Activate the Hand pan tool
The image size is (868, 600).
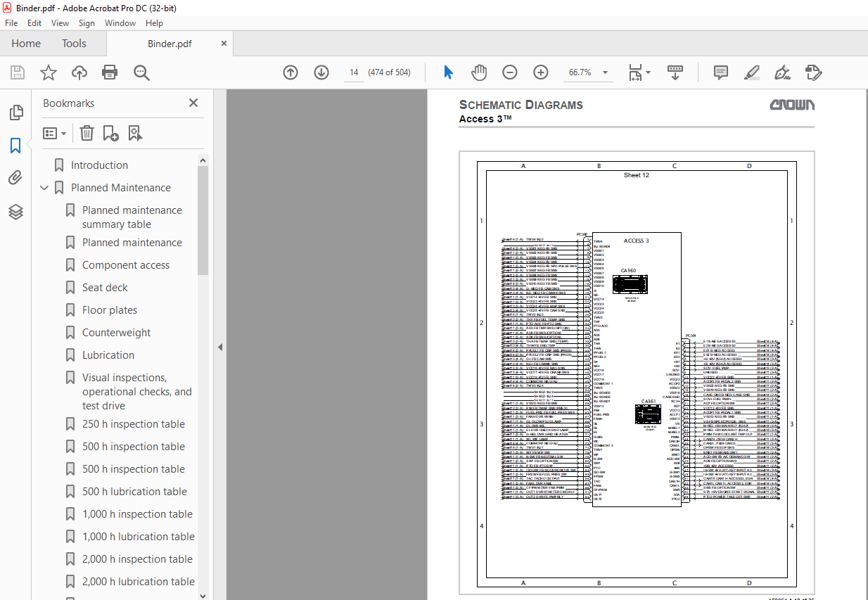479,72
